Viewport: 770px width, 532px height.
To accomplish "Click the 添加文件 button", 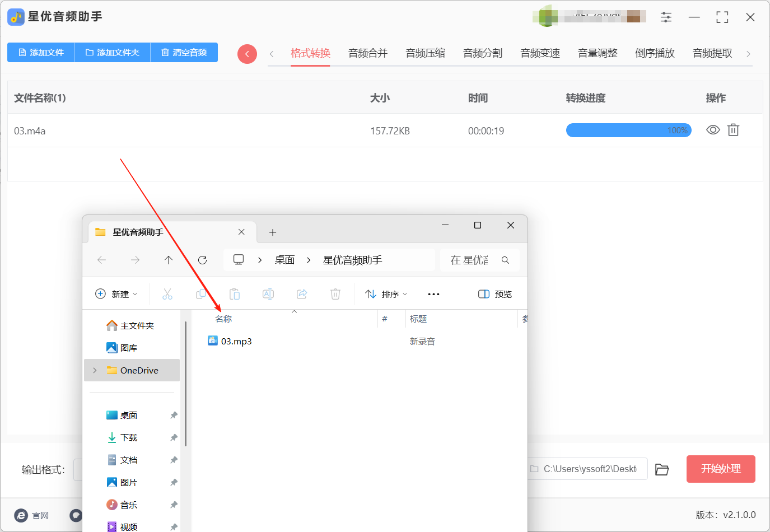I will (41, 53).
